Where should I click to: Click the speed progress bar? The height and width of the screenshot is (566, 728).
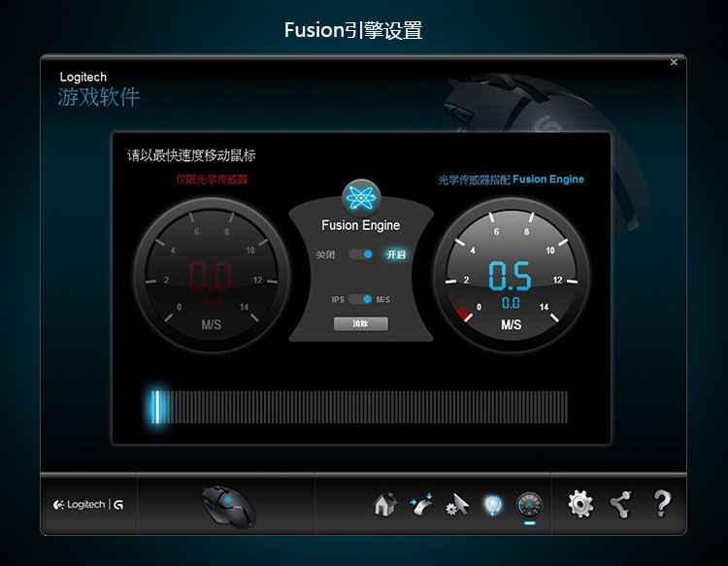click(x=359, y=407)
